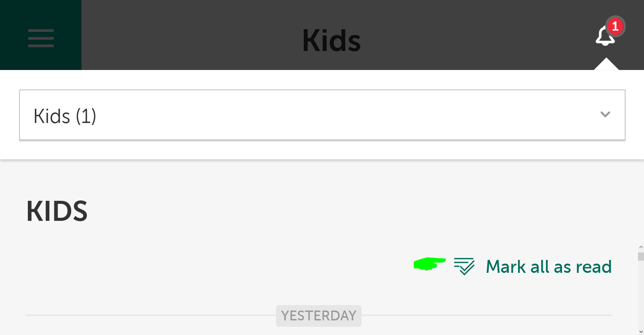Click the Kids page title in the header
The width and height of the screenshot is (644, 335).
point(331,41)
